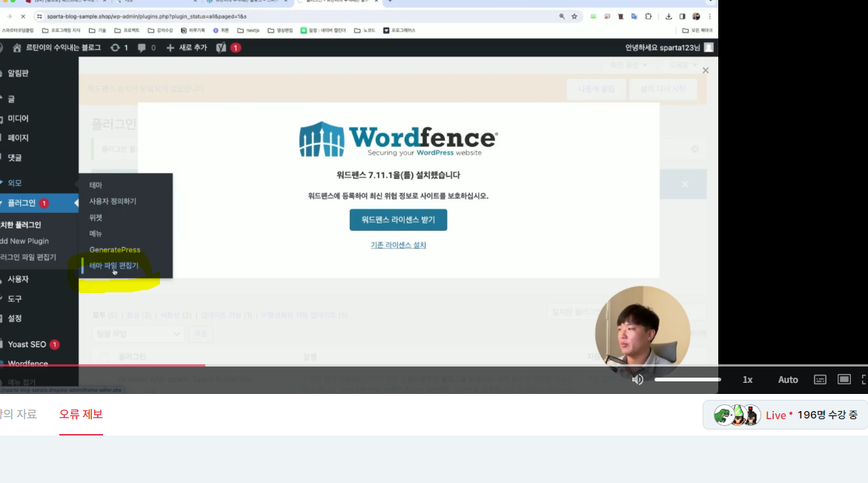Bookmark the page with the star icon

pos(574,16)
